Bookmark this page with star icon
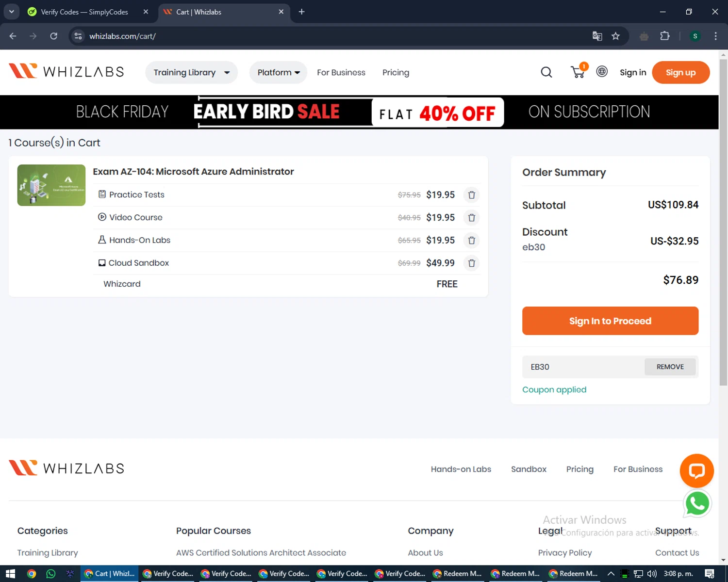Screen dimensions: 728x582 point(615,36)
